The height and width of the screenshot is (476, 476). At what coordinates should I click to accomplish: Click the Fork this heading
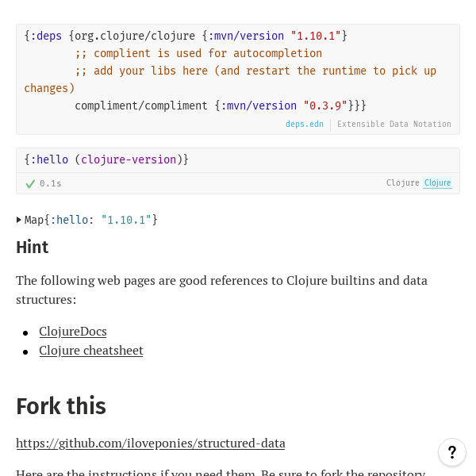(x=61, y=406)
